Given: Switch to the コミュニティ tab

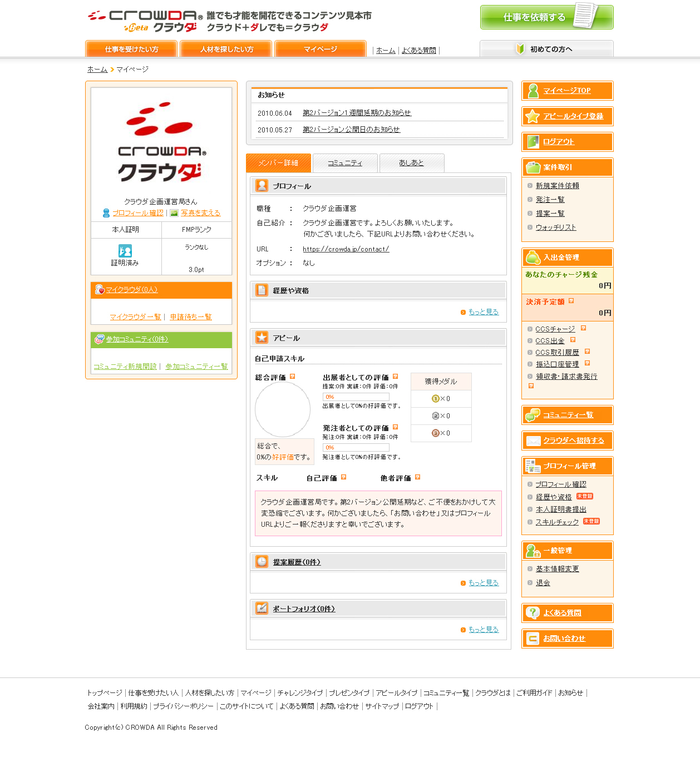Looking at the screenshot, I should [345, 163].
